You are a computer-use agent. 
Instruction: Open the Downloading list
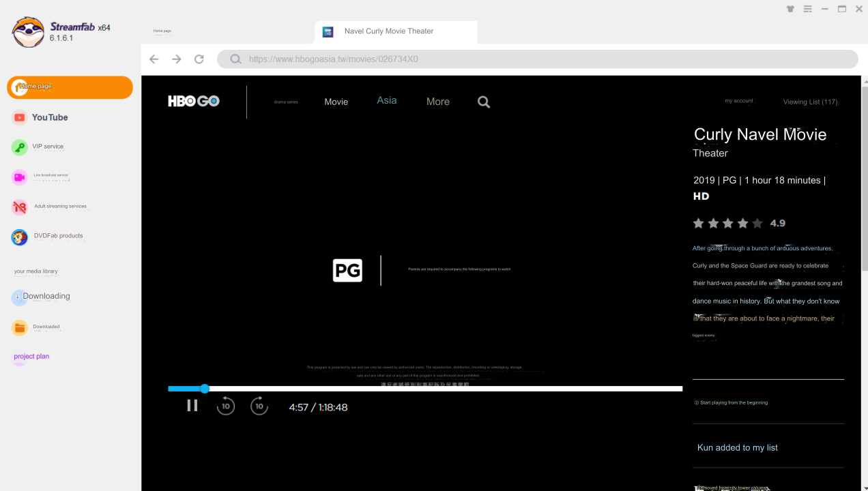[x=46, y=296]
